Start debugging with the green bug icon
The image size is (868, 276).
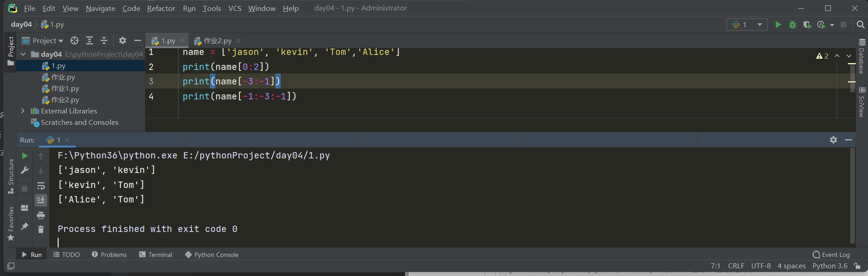point(793,25)
